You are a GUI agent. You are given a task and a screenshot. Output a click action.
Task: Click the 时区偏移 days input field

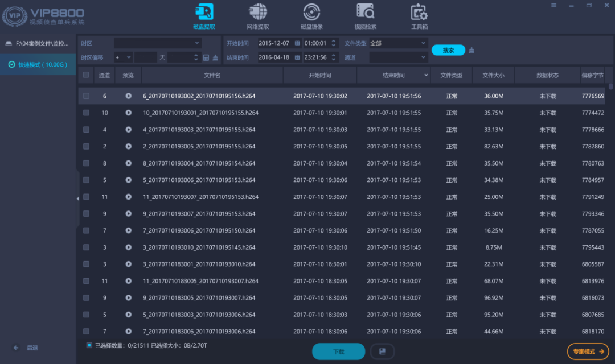(x=146, y=57)
